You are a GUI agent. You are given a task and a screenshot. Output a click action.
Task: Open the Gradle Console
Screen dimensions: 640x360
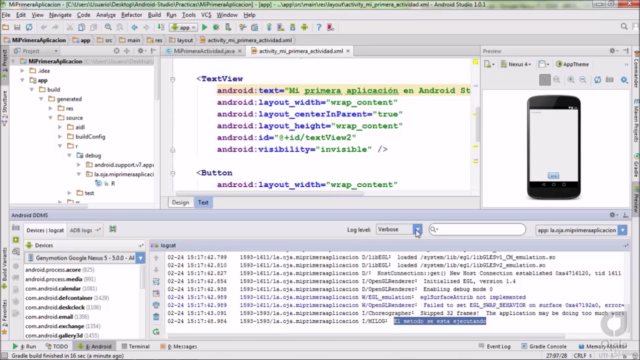543,346
